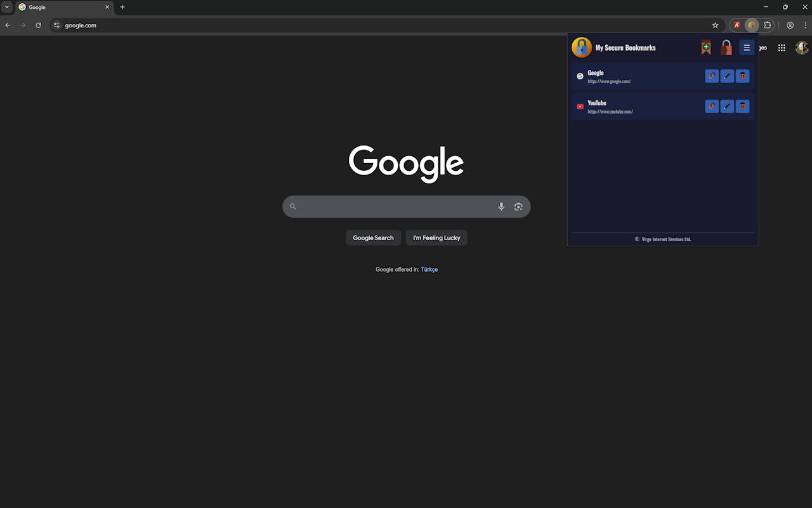Click the Google Search button
This screenshot has width=812, height=508.
[x=373, y=237]
